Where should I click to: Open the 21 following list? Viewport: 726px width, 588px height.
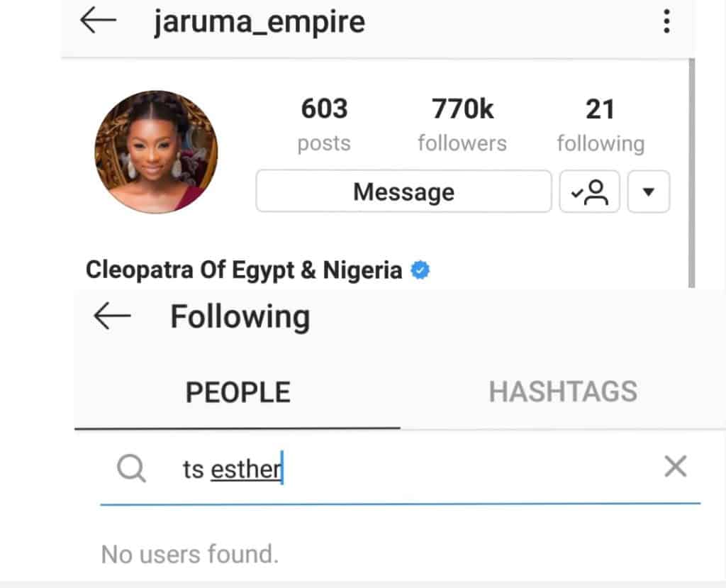601,124
